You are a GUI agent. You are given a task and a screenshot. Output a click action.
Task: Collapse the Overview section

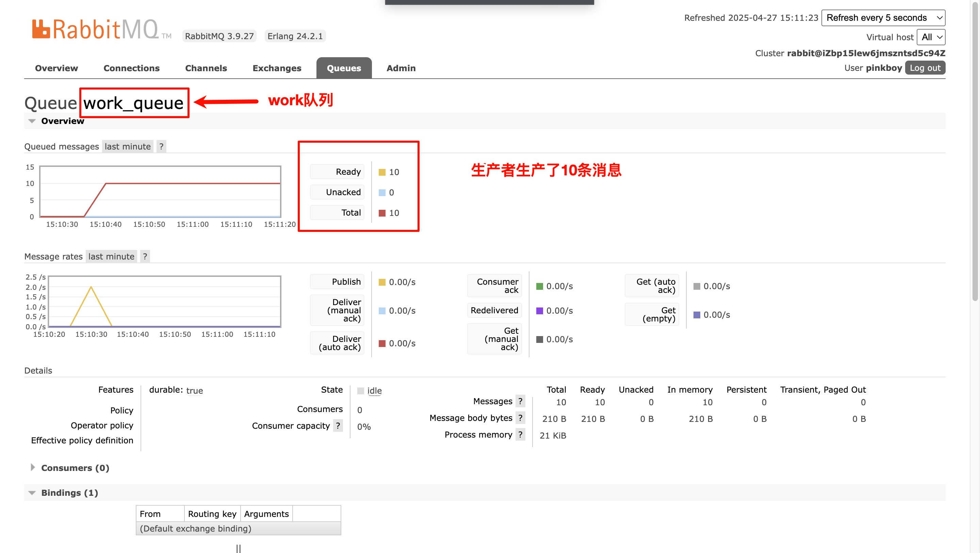(x=62, y=121)
